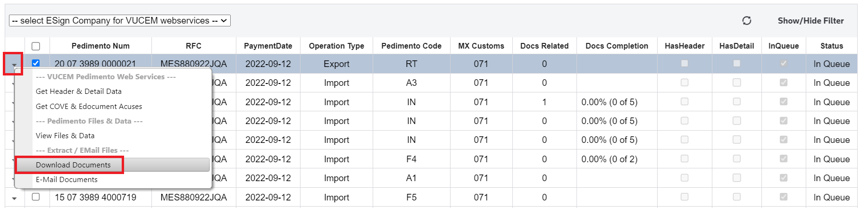Viewport: 868px width, 208px height.
Task: Expand row arrow for pedimento 15 07 3989 4000719
Action: click(14, 198)
